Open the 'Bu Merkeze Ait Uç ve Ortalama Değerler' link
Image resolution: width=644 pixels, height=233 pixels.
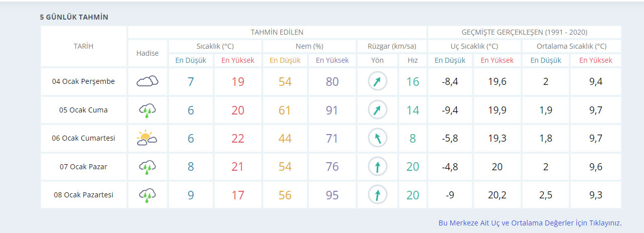pyautogui.click(x=530, y=222)
